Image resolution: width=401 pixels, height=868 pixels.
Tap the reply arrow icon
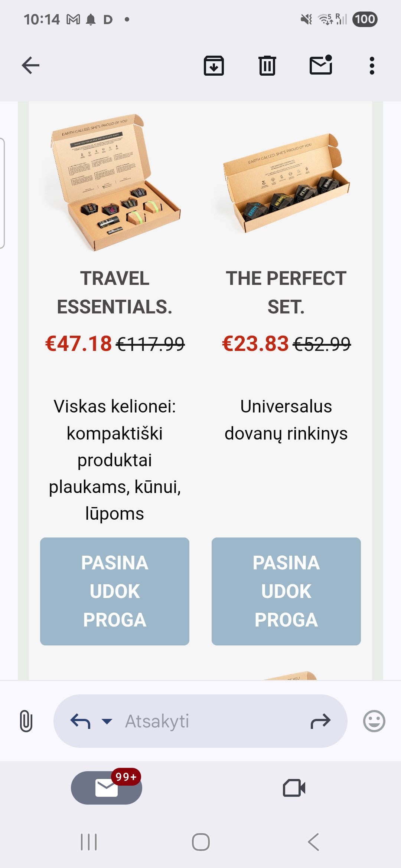coord(80,721)
